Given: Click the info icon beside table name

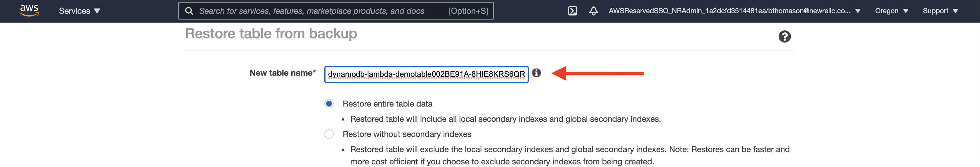Looking at the screenshot, I should (x=536, y=73).
